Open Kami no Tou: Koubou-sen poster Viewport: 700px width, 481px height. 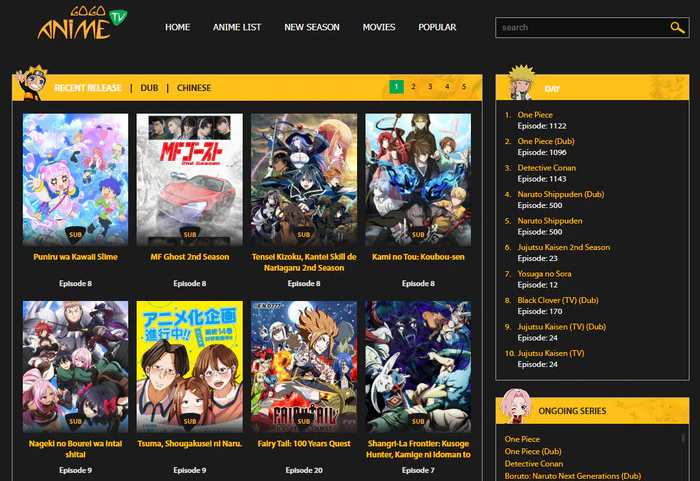[x=418, y=179]
